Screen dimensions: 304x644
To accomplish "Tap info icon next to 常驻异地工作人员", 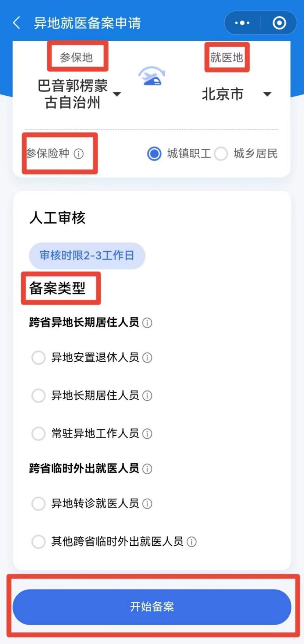I will (x=147, y=434).
